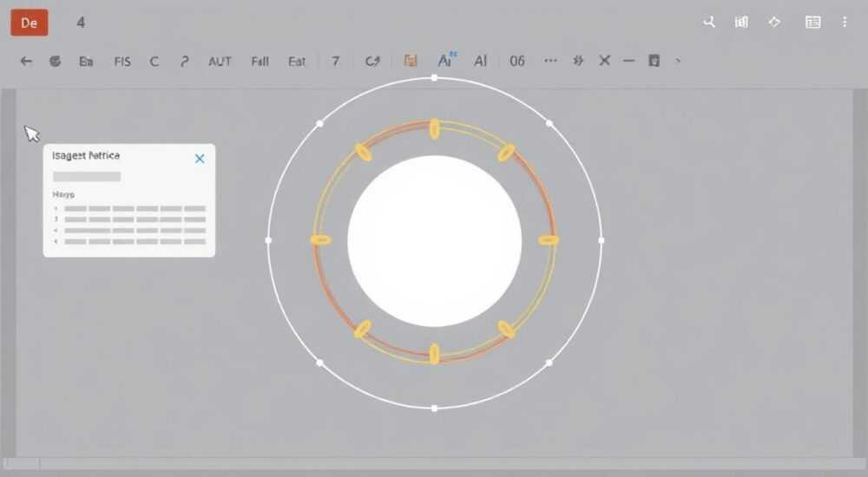Image resolution: width=868 pixels, height=477 pixels.
Task: Select the Fall toolbar item
Action: click(x=260, y=62)
